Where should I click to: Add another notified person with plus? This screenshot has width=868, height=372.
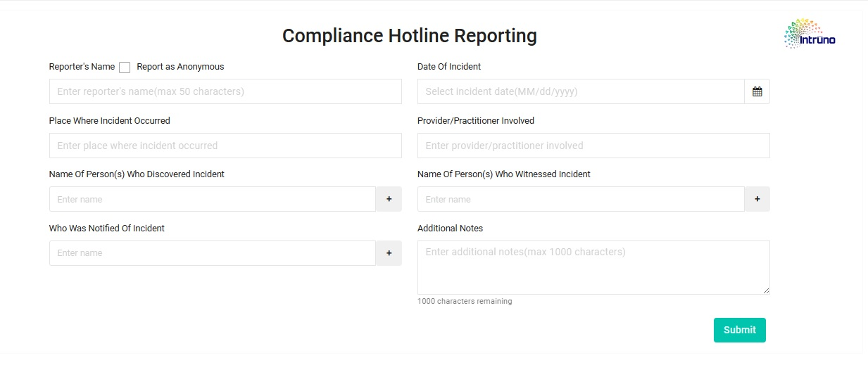[x=389, y=253]
